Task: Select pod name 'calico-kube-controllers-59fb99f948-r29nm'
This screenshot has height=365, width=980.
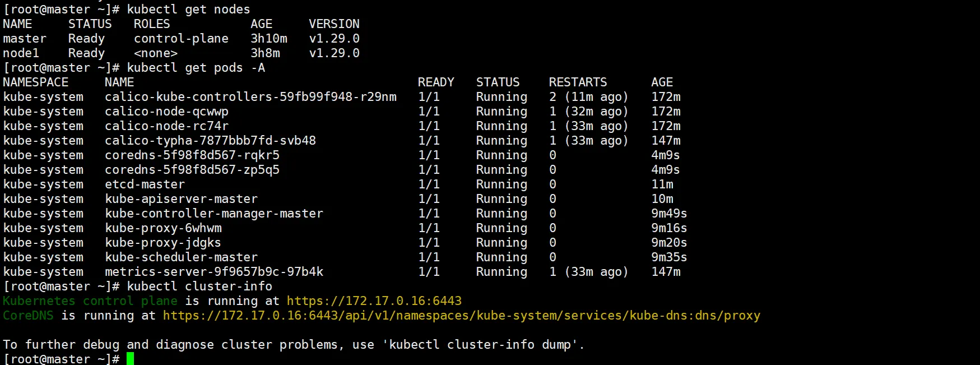Action: pos(250,97)
